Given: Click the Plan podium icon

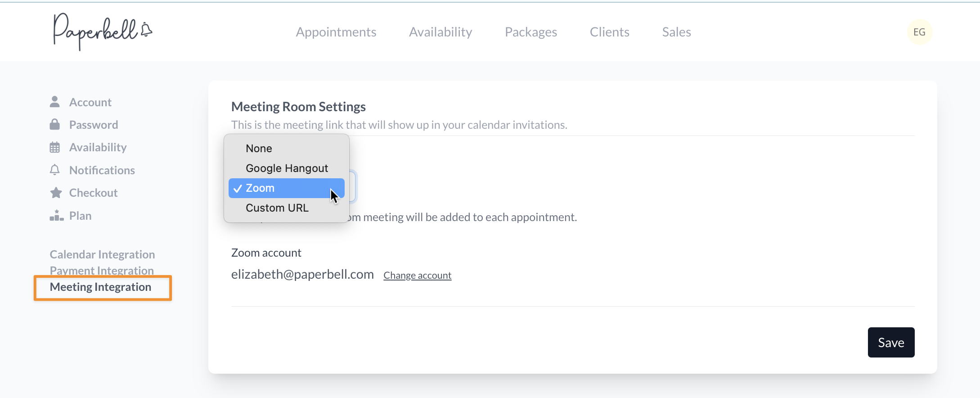Looking at the screenshot, I should point(56,216).
